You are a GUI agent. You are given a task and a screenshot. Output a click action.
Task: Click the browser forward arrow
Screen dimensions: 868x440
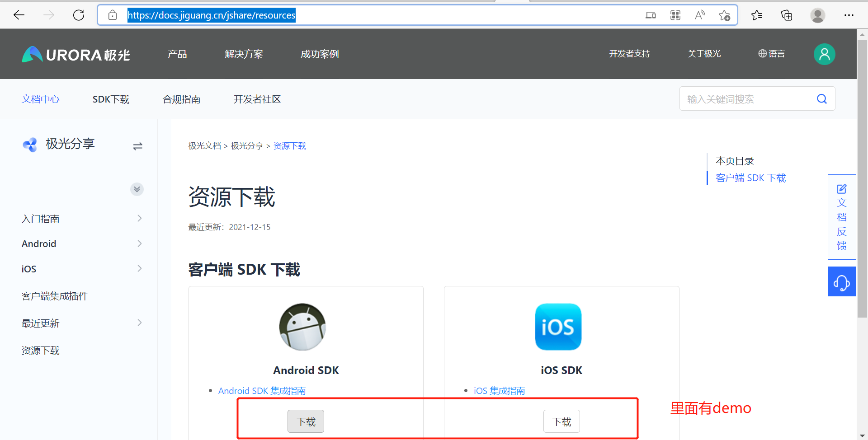49,15
